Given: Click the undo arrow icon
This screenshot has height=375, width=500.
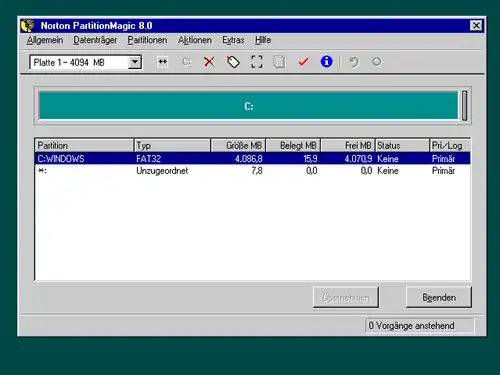Looking at the screenshot, I should [354, 62].
